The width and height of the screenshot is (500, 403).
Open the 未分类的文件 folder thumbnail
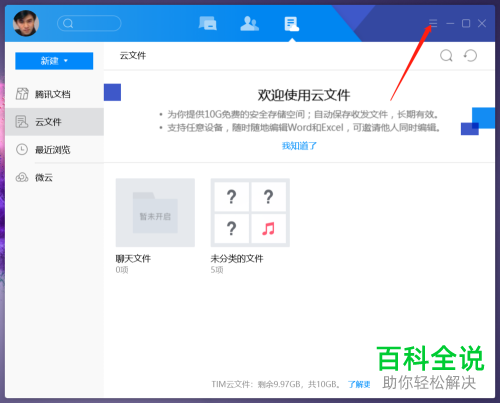point(250,213)
